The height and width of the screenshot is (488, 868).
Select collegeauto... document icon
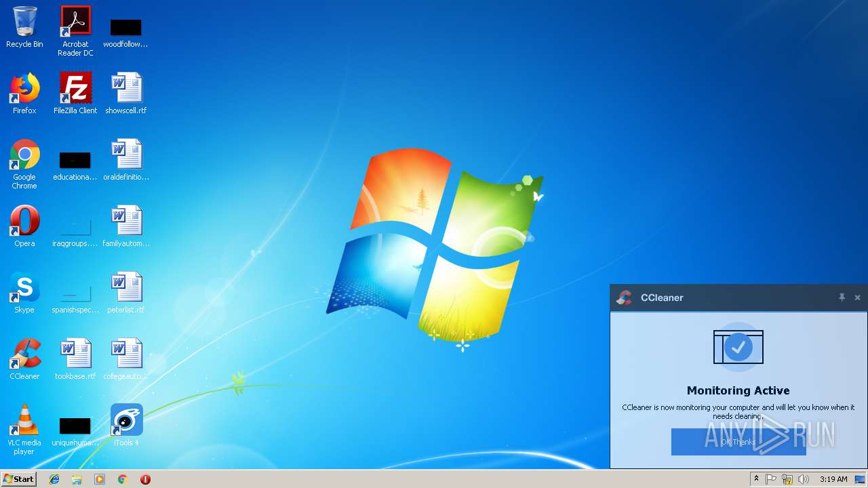126,359
